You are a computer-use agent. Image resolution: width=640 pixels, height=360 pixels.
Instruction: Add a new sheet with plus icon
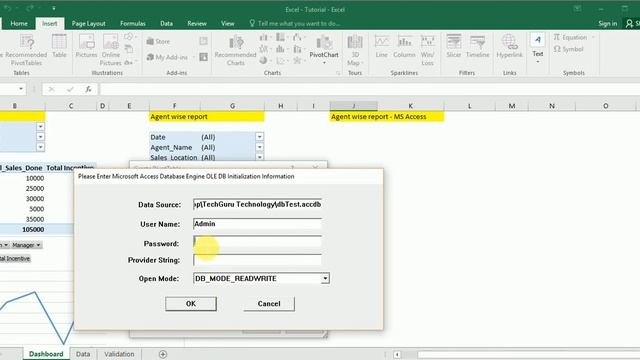coord(163,354)
